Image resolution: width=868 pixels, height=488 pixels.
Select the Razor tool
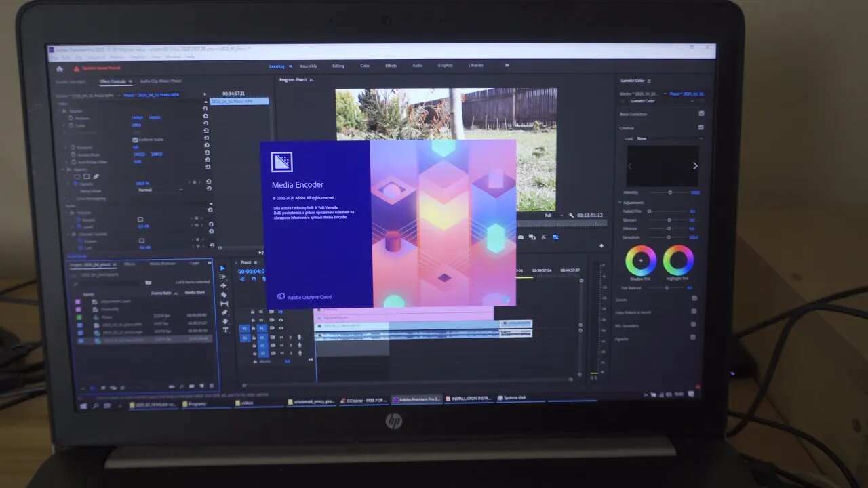point(224,295)
